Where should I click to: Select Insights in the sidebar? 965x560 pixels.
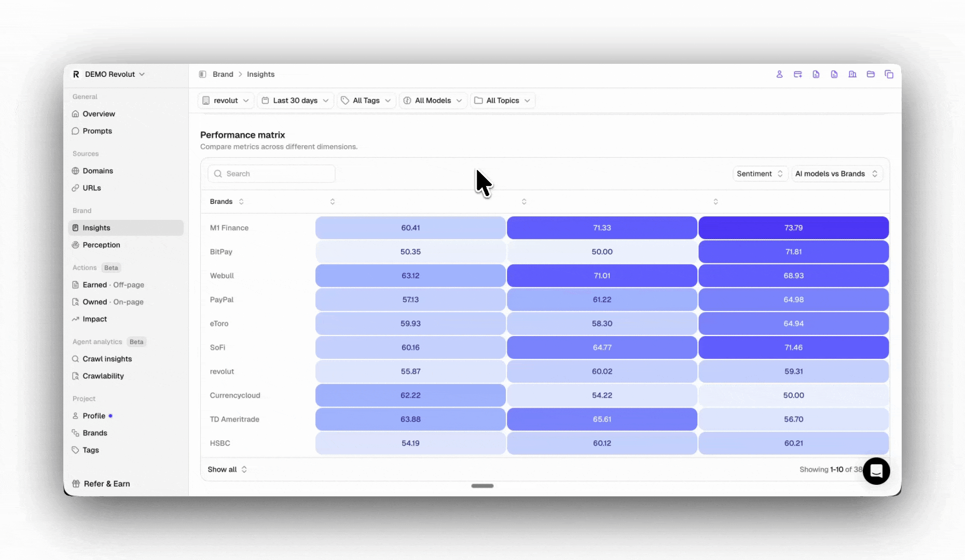[126, 228]
